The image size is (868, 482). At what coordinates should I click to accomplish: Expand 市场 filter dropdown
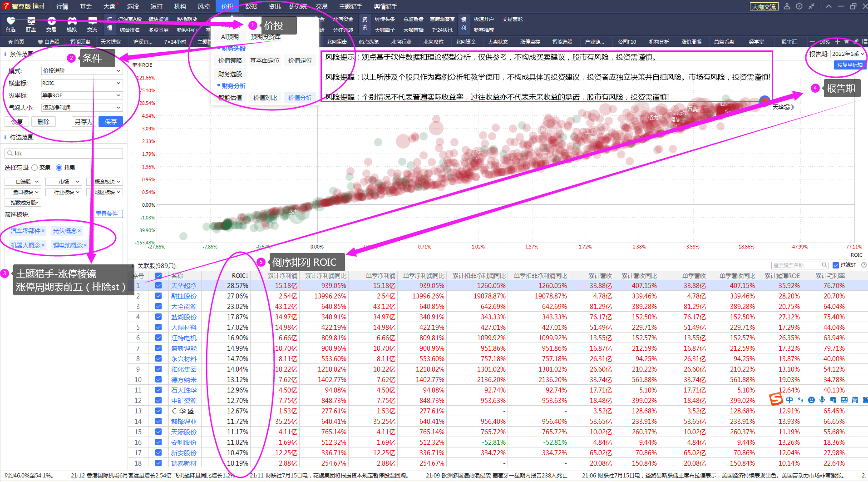pos(64,182)
